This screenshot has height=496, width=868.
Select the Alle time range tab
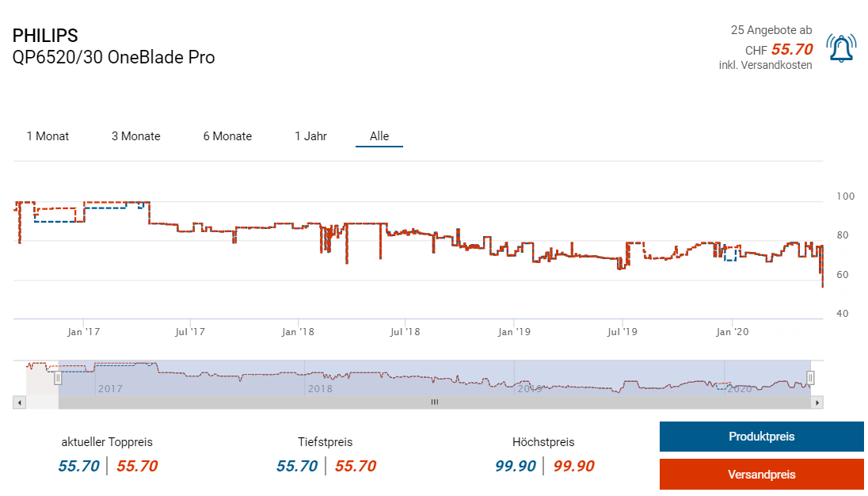[379, 136]
